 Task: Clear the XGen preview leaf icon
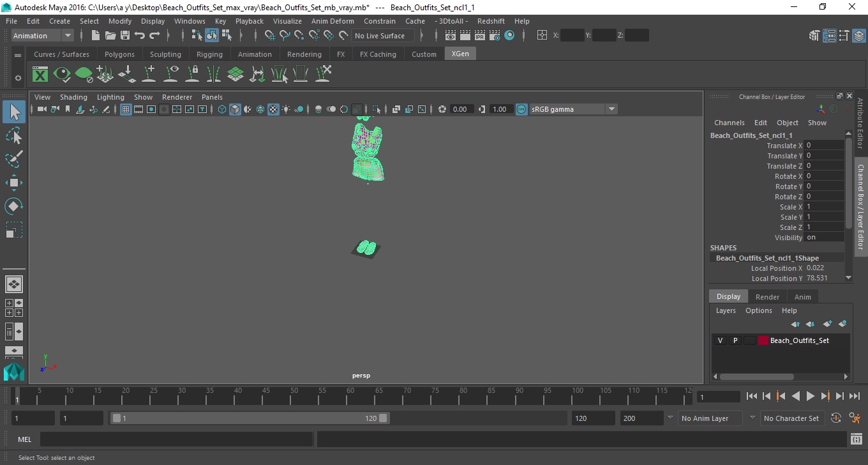(84, 74)
